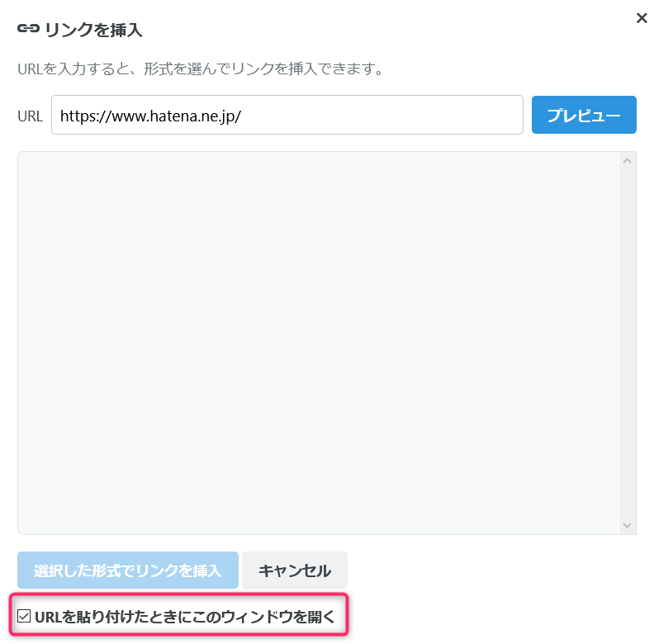Image resolution: width=654 pixels, height=644 pixels.
Task: Click the middle of the preview scrollbar track
Action: tap(628, 343)
